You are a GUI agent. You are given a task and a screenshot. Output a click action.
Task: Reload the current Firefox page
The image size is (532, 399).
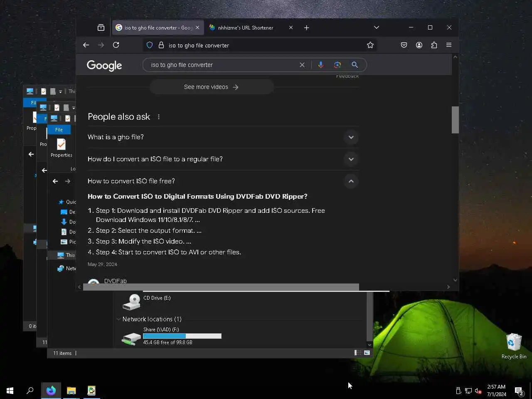pos(116,45)
